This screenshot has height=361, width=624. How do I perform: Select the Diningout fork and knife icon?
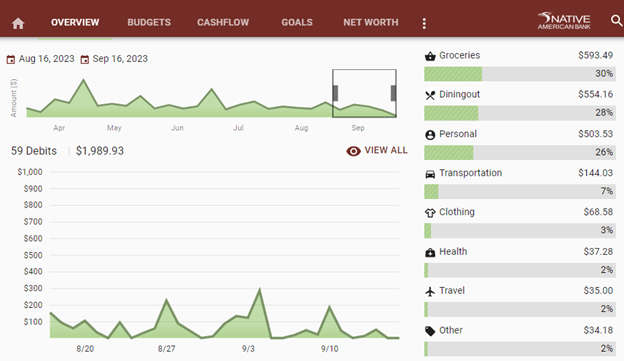430,95
